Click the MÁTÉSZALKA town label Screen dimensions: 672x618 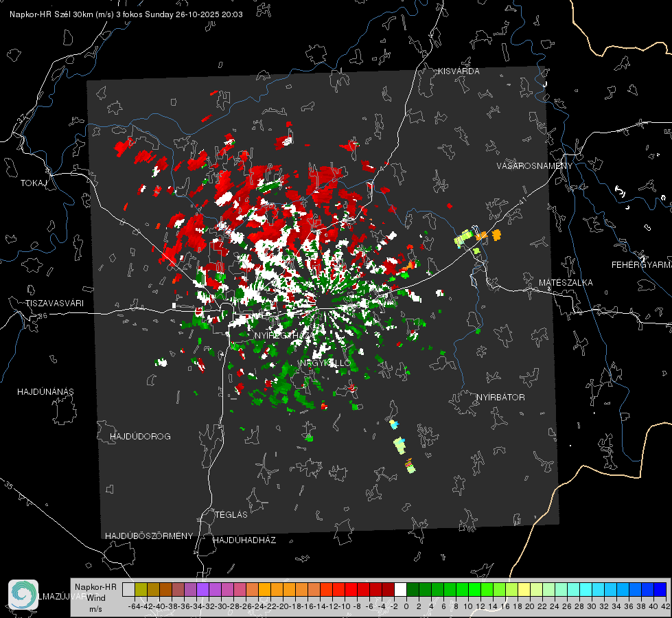(566, 283)
